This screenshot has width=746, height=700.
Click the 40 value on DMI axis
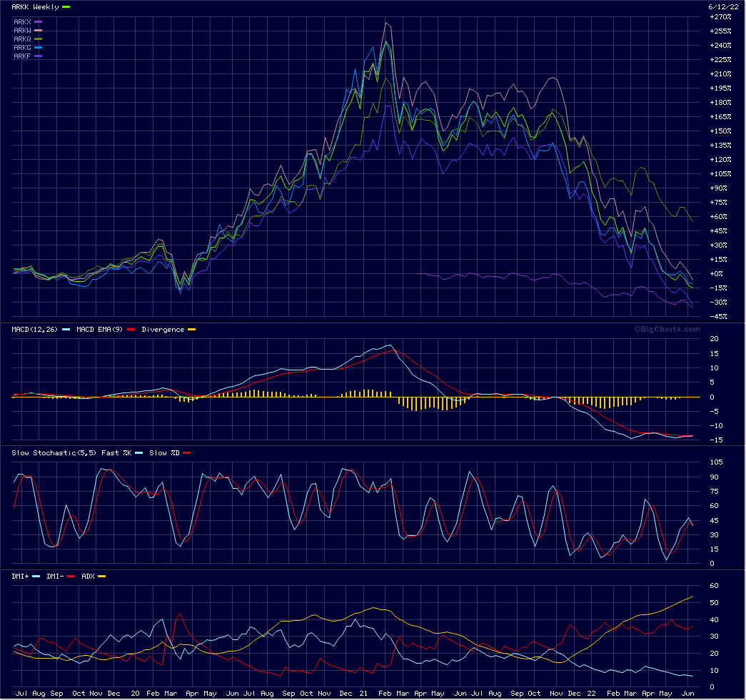pyautogui.click(x=714, y=620)
